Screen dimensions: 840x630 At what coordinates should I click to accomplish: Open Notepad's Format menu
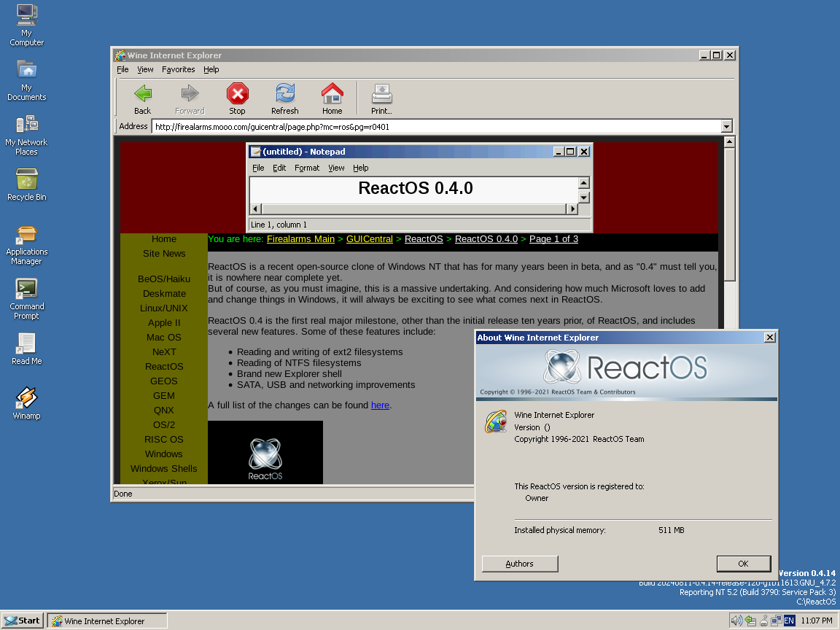point(307,168)
